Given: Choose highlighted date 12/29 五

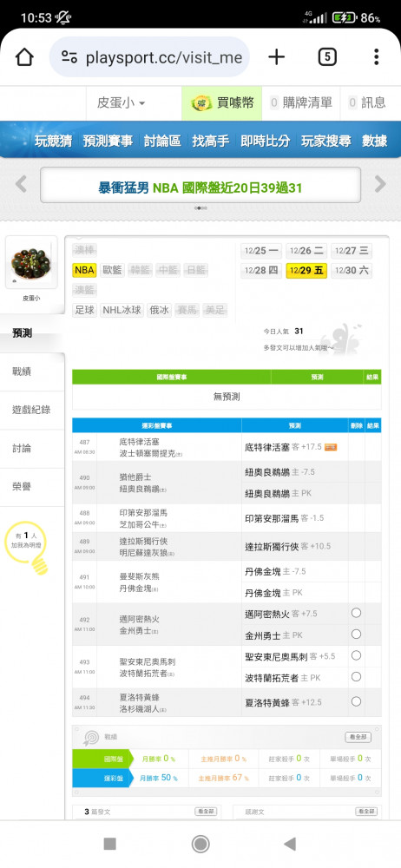Looking at the screenshot, I should point(306,271).
